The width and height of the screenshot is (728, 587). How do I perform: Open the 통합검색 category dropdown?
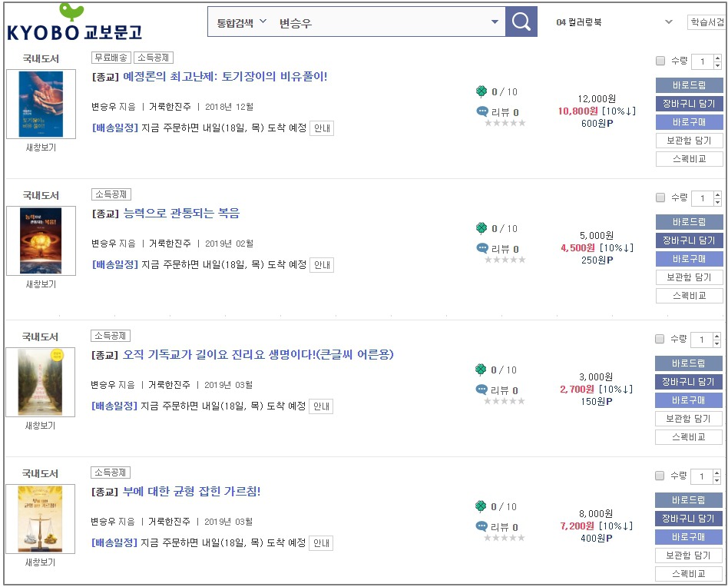click(241, 22)
